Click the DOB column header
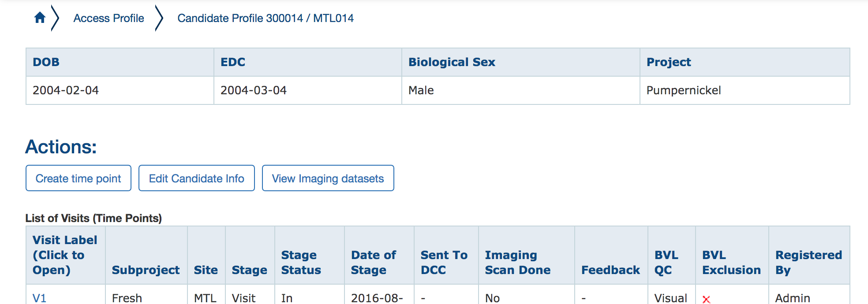The height and width of the screenshot is (304, 868). point(46,62)
